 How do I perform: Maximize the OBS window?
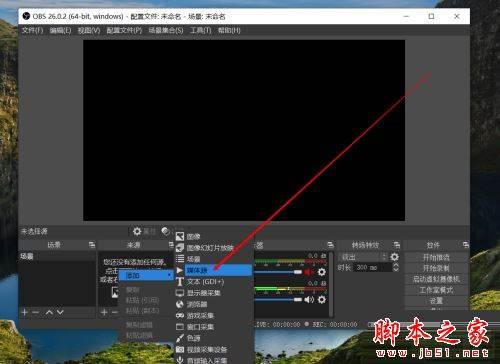tap(431, 16)
